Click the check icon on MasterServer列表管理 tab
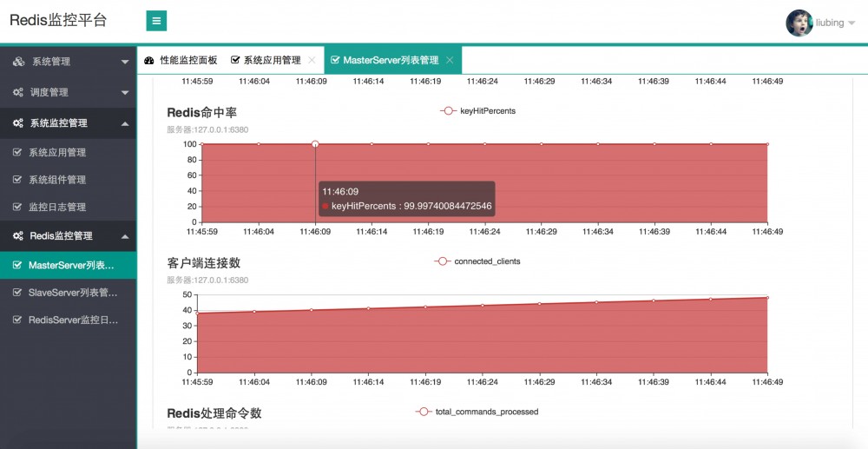This screenshot has height=449, width=868. [334, 60]
